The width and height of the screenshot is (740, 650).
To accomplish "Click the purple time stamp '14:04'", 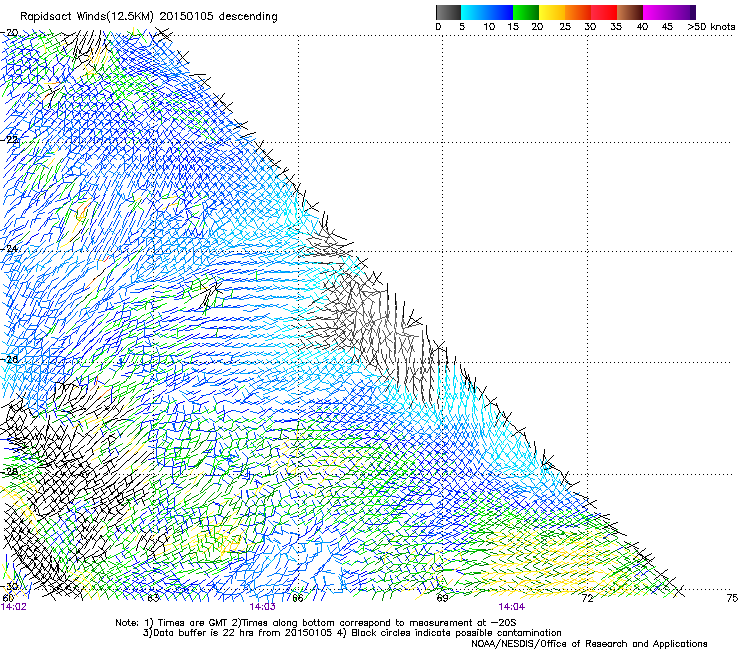I will click(x=512, y=607).
